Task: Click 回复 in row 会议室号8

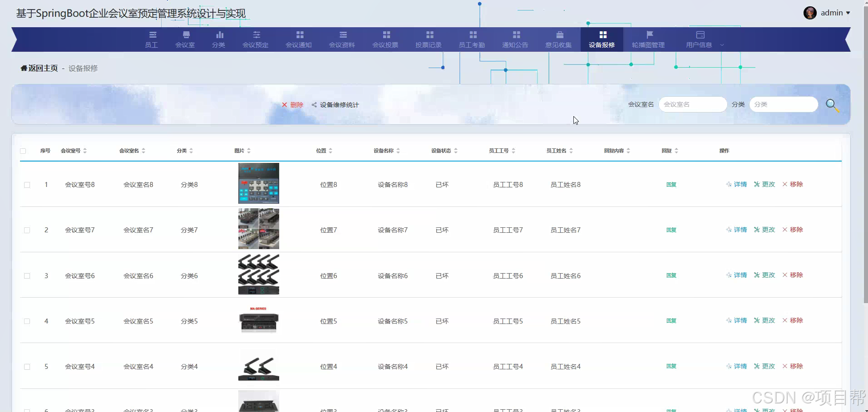Action: click(671, 185)
